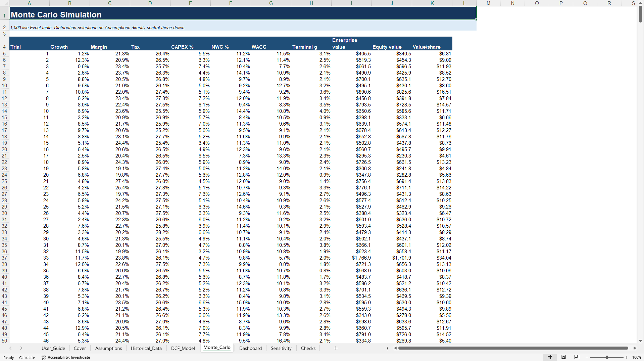This screenshot has height=361, width=644.
Task: Select value per share cell $34.04
Action: [432, 258]
